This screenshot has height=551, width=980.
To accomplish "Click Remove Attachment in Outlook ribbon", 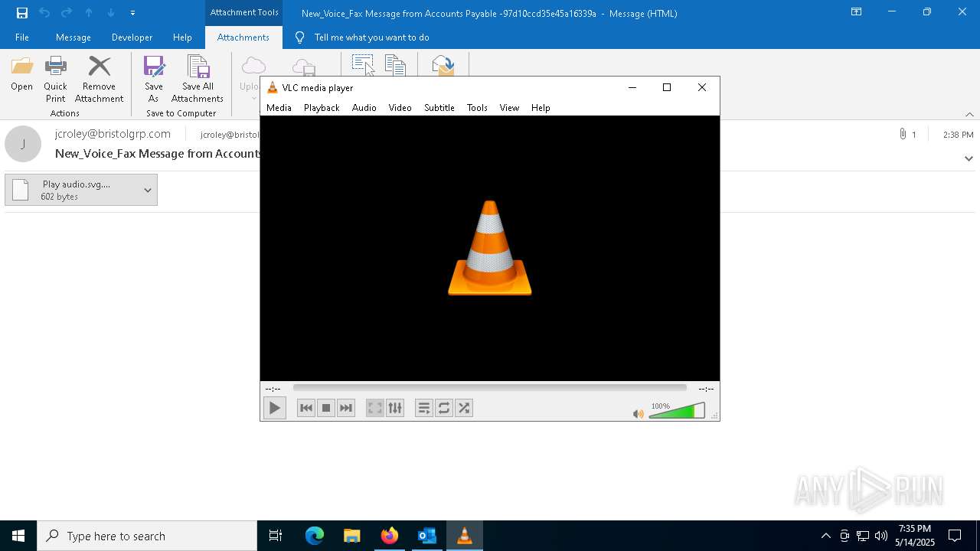I will 100,80.
